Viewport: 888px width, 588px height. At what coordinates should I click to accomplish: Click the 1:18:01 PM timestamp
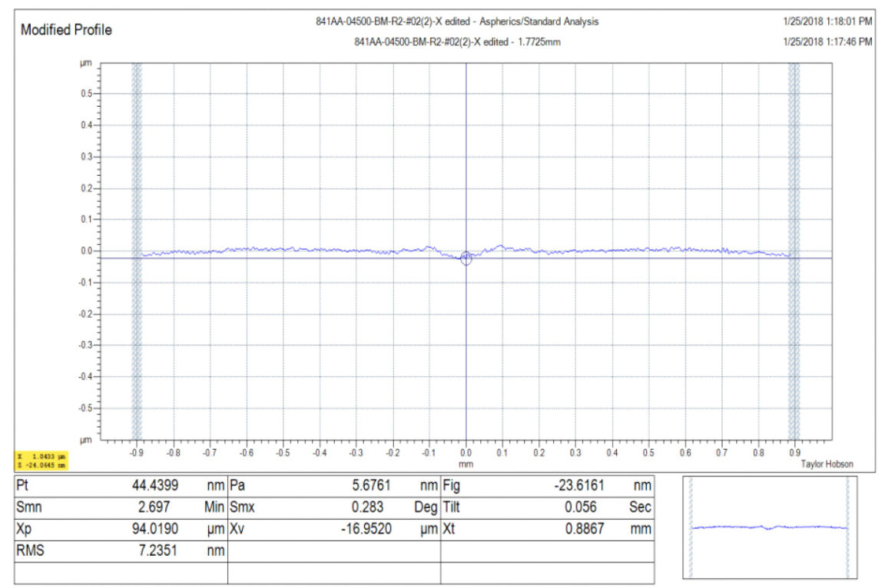(x=825, y=21)
